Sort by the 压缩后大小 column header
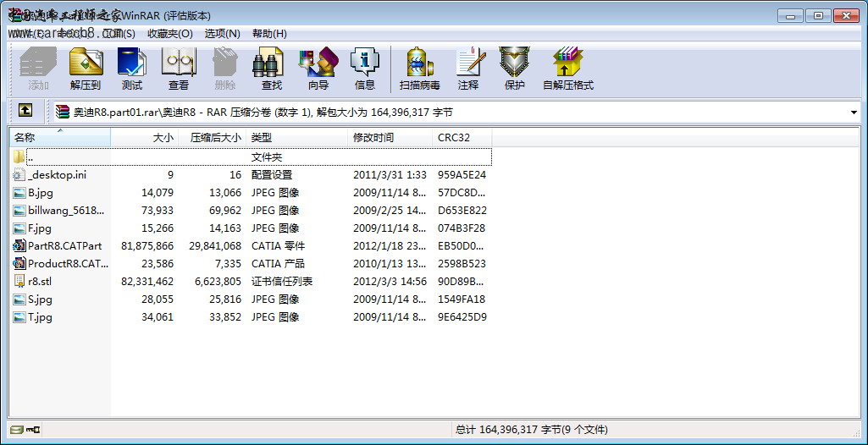 212,138
